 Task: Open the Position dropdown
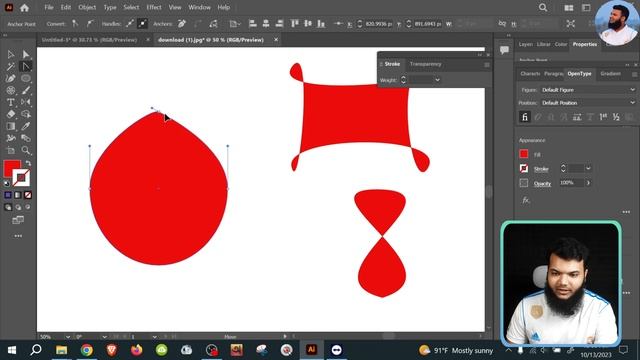tap(588, 103)
